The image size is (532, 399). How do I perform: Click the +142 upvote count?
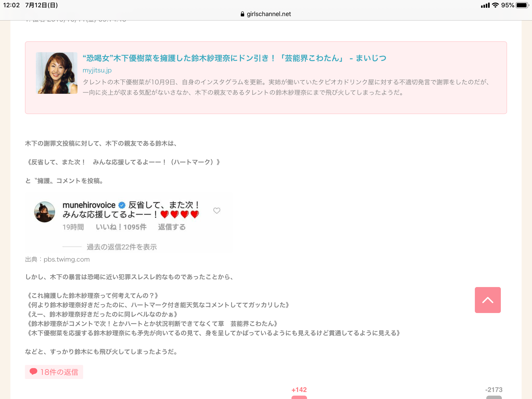tap(299, 390)
